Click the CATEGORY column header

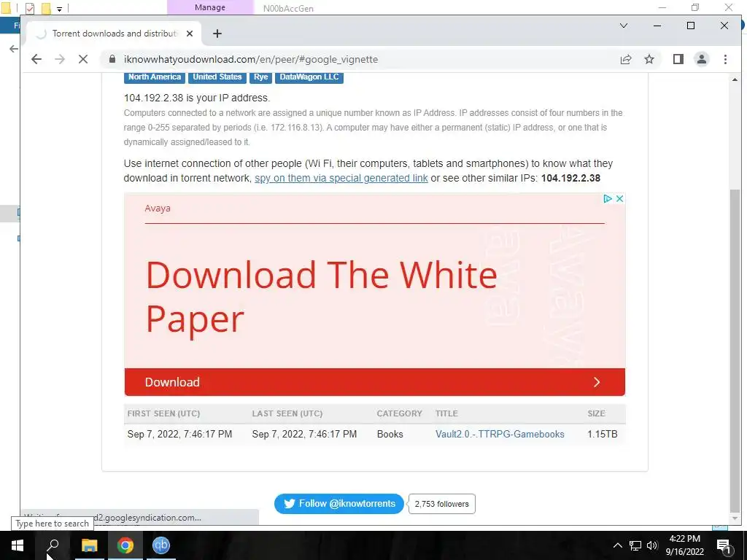coord(399,413)
